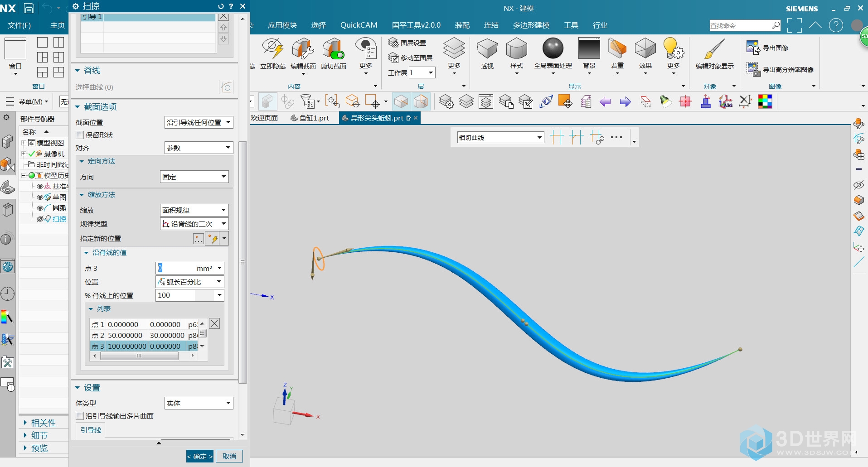Click the Emphasis (着重) icon
The width and height of the screenshot is (868, 467).
click(617, 49)
